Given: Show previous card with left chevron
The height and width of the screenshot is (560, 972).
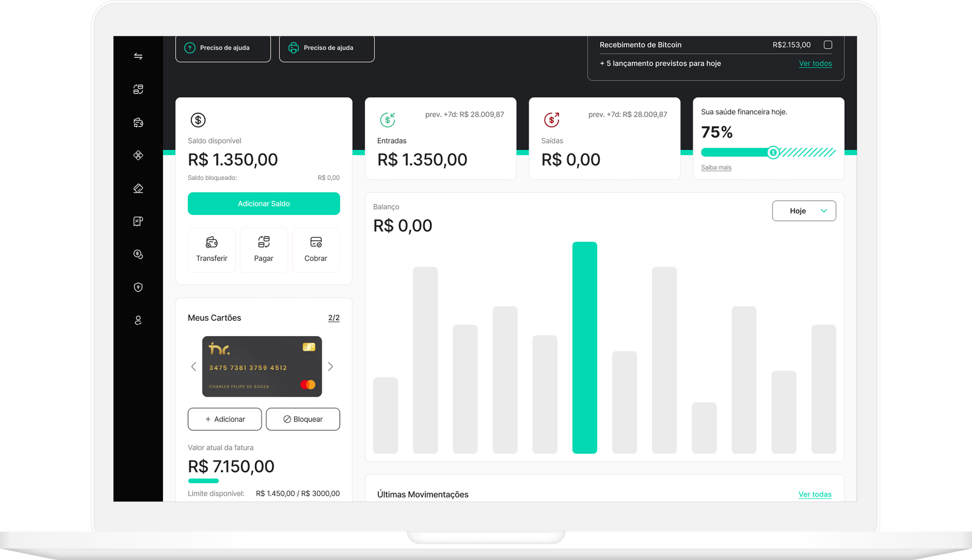Looking at the screenshot, I should (x=194, y=366).
